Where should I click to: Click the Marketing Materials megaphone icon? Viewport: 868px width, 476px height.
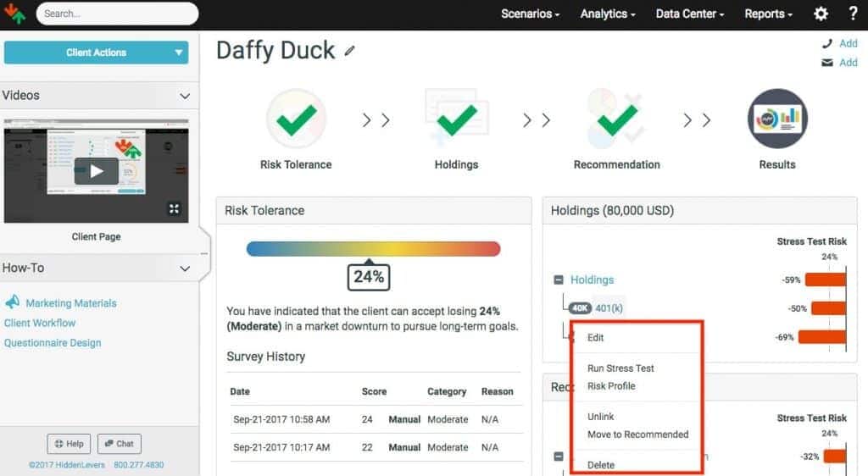tap(12, 302)
